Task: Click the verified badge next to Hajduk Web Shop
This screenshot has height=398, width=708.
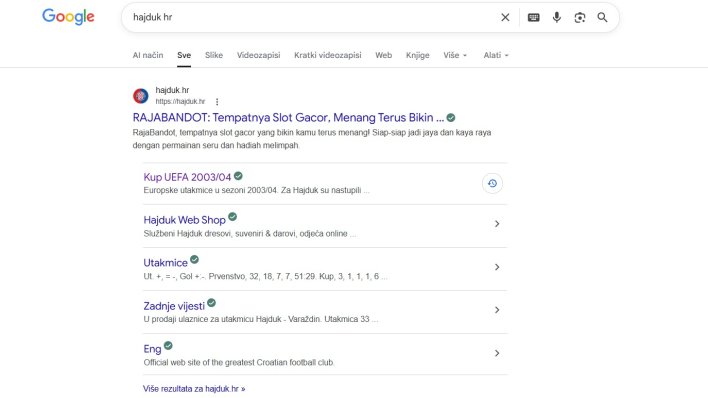Action: pyautogui.click(x=233, y=217)
